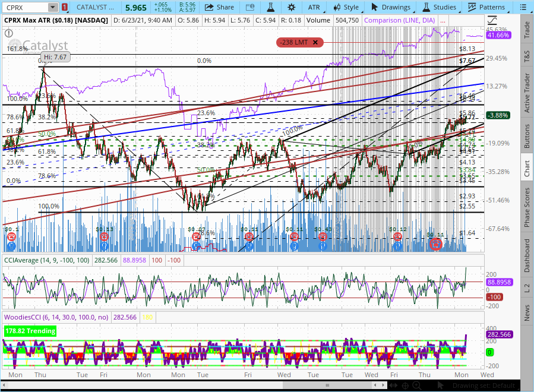Viewport: 534px width, 392px height.
Task: Click the ATR timeframe button
Action: point(314,7)
